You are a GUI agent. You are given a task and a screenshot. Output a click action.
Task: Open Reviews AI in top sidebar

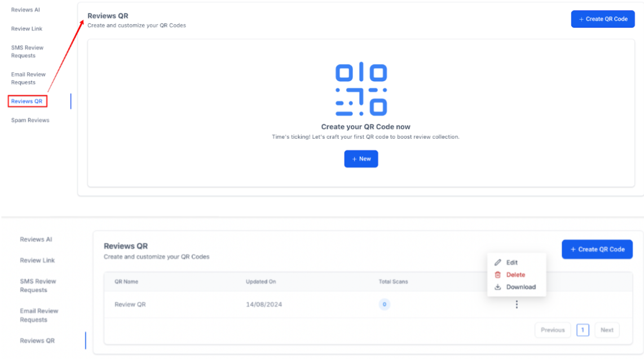click(25, 10)
